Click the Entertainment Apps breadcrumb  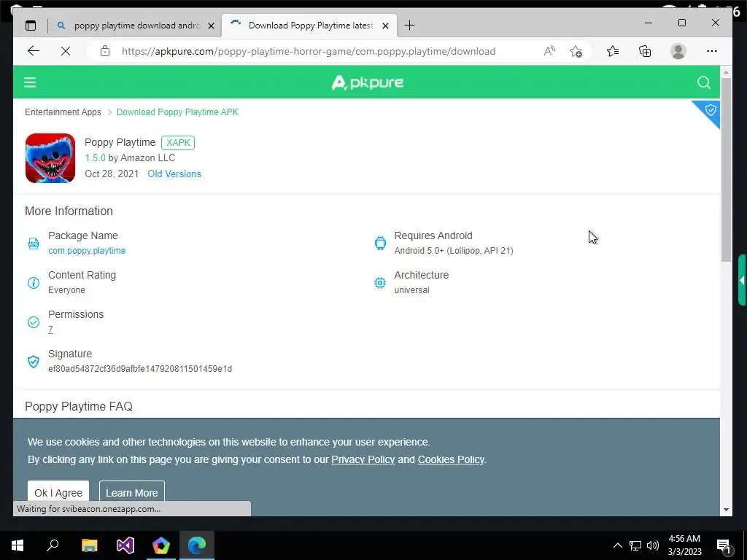pyautogui.click(x=63, y=112)
